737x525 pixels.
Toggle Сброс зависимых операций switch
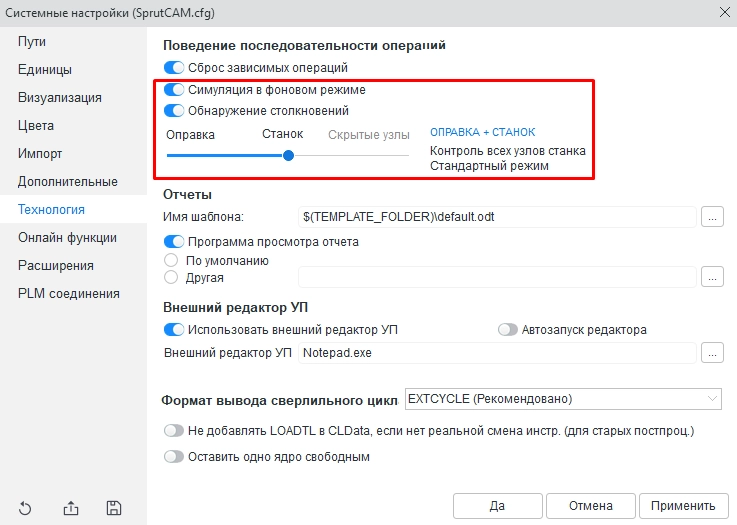point(174,68)
